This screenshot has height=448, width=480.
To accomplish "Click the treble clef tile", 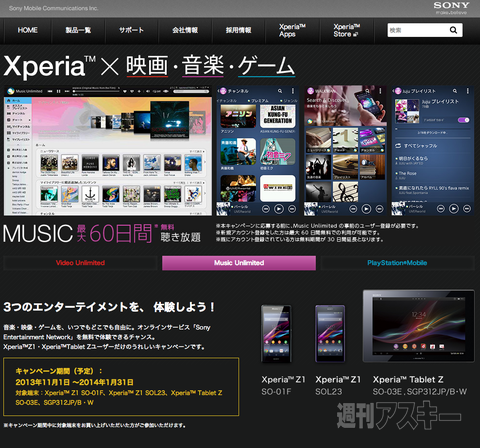I will [345, 192].
